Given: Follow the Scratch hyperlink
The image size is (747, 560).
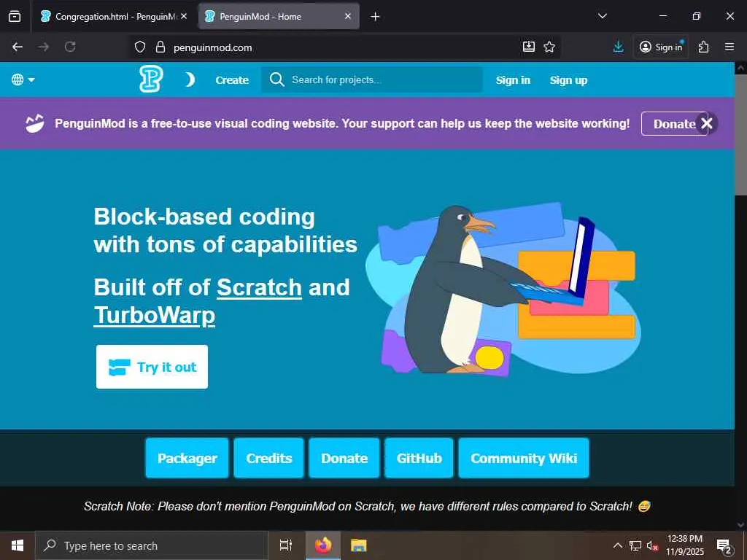Looking at the screenshot, I should [x=259, y=287].
